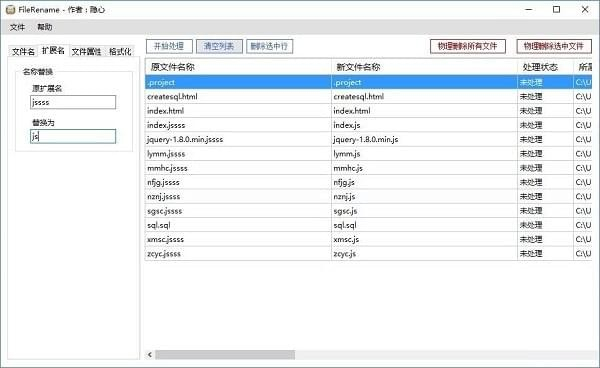Select the nfjg.jssss file row

pos(368,182)
